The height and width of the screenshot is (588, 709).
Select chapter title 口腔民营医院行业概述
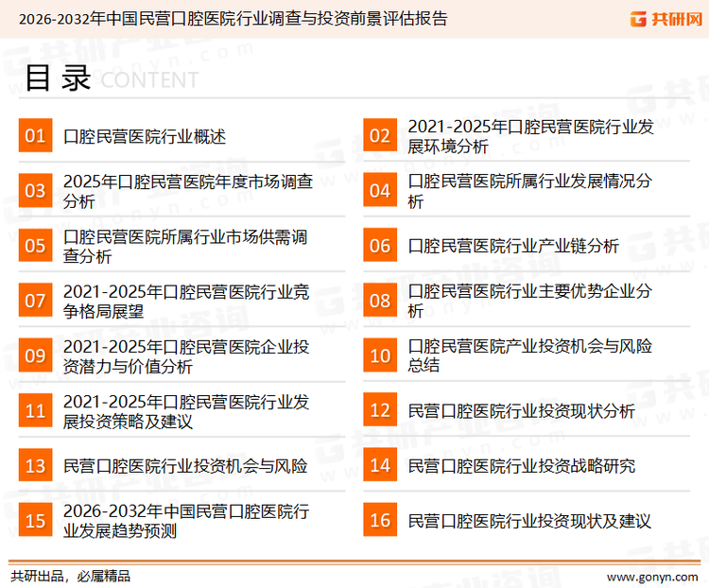tap(145, 136)
